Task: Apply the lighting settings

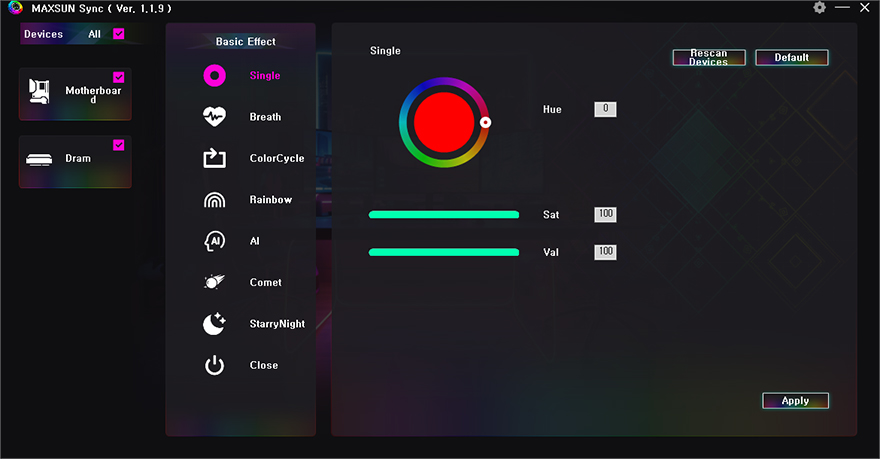Action: click(x=795, y=401)
